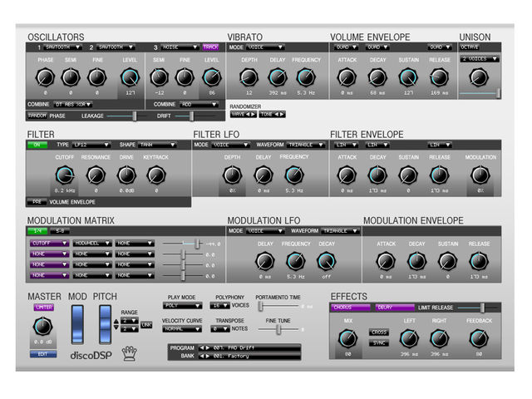Click the pitch range Link button

[x=146, y=325]
